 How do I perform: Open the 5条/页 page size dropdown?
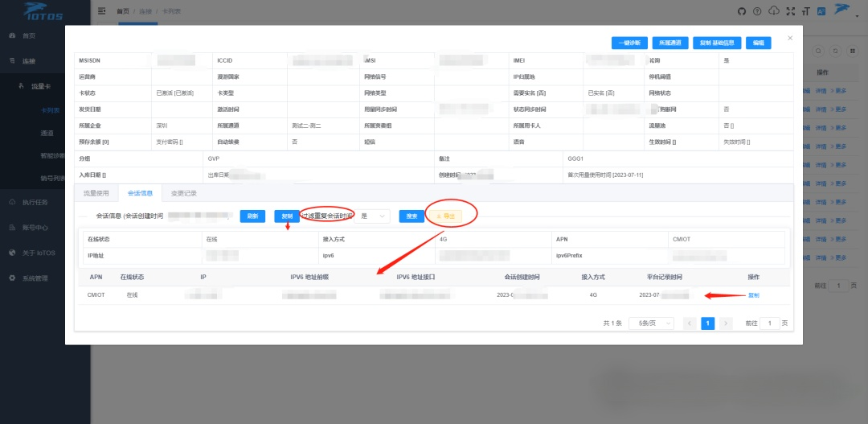click(652, 323)
